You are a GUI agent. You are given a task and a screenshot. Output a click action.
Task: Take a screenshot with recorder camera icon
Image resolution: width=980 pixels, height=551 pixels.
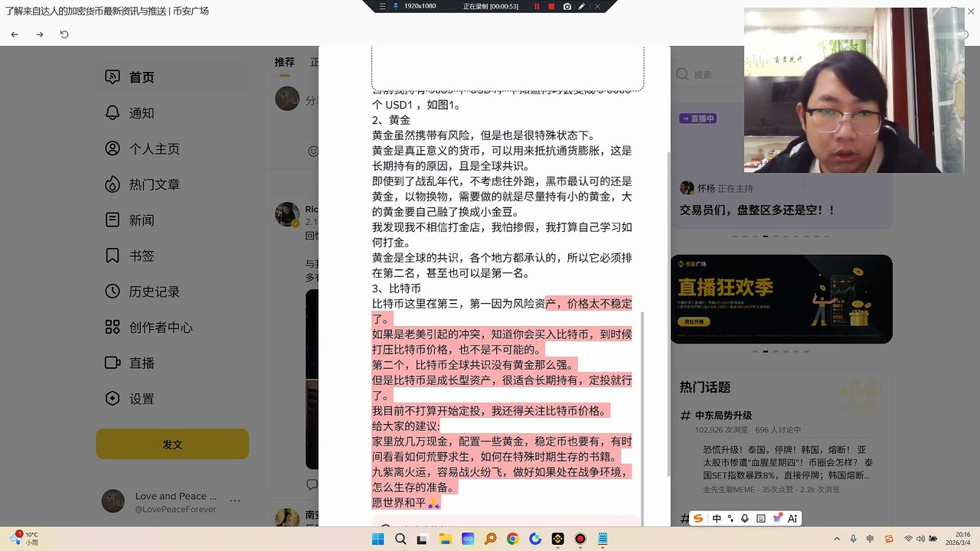click(x=567, y=6)
